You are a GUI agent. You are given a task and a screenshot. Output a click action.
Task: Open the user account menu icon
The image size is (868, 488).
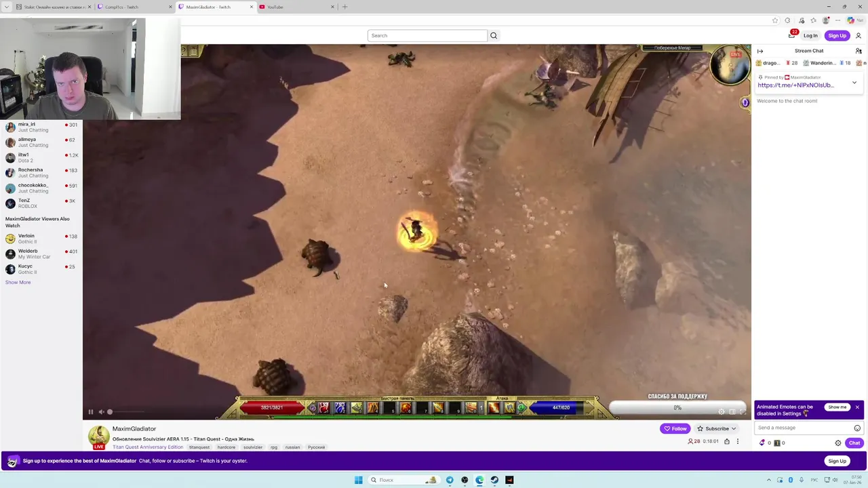click(859, 36)
